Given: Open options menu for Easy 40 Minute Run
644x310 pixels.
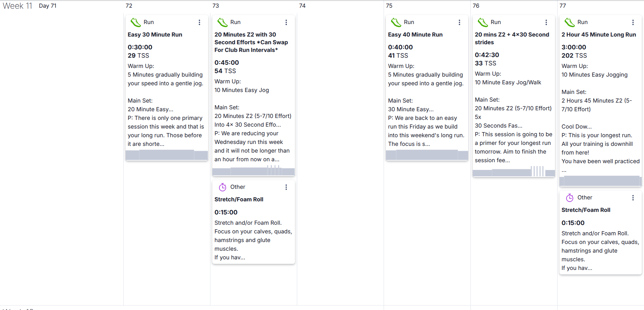Looking at the screenshot, I should point(460,22).
